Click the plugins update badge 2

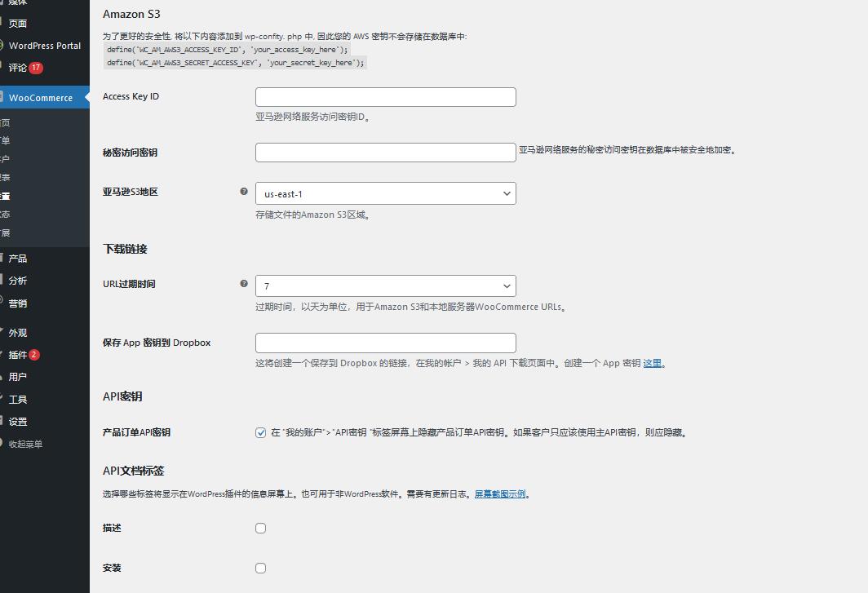click(33, 354)
